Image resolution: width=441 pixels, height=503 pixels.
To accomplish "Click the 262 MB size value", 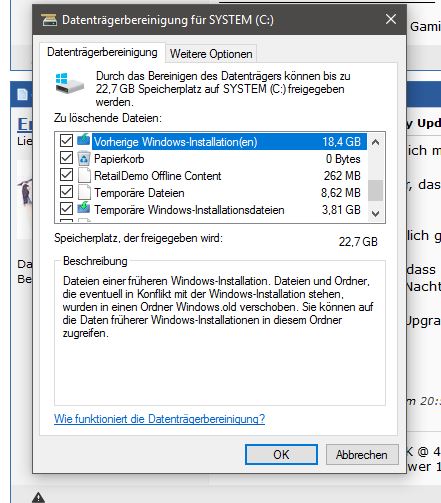I will click(x=342, y=176).
